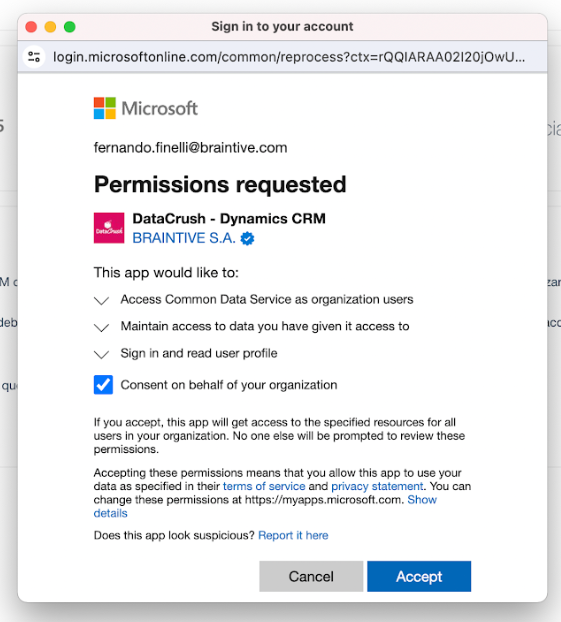
Task: Click the DataCrush app logo icon
Action: click(x=109, y=228)
